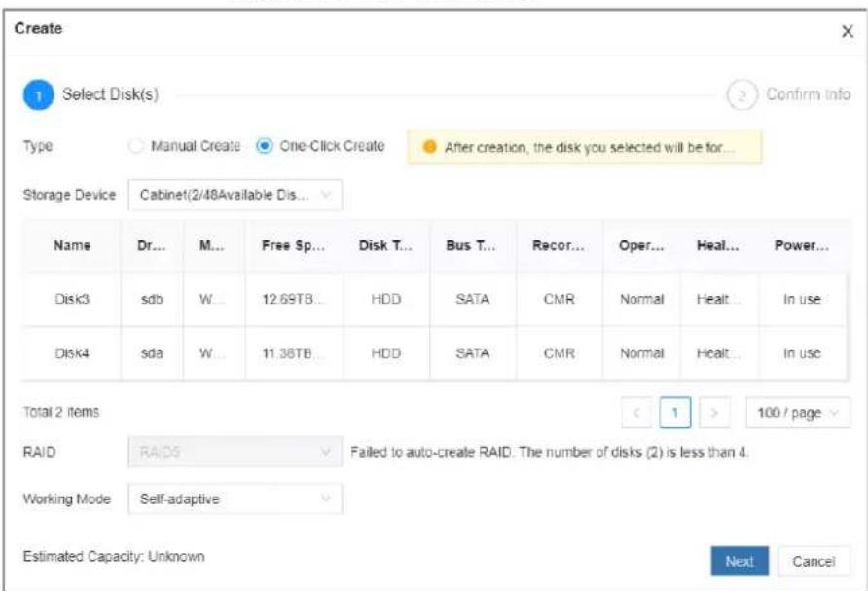Click HDD cell in Disk3 row
Screen dimensions: 868x591
point(386,299)
